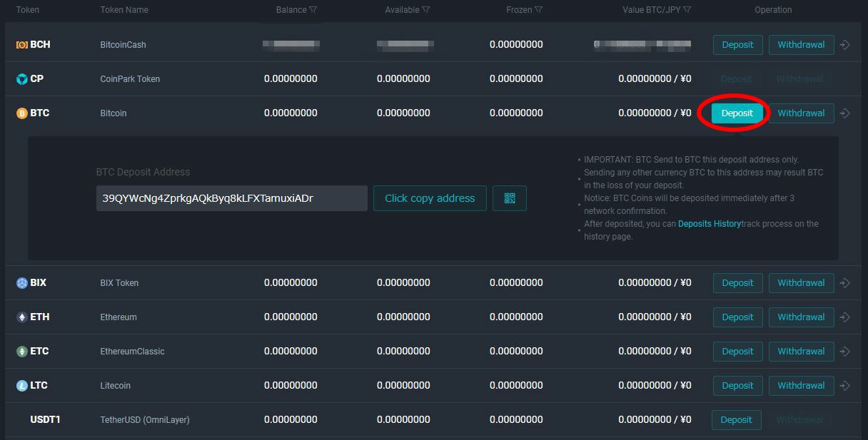Open Withdrawal for Bitcoin

pyautogui.click(x=801, y=113)
